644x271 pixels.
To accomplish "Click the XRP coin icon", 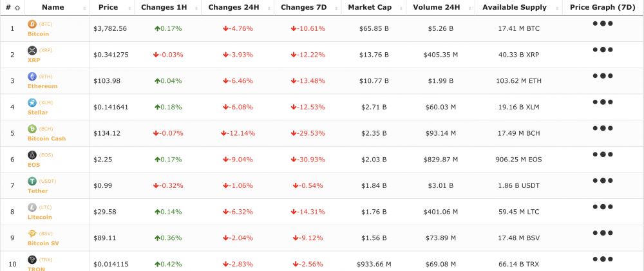I will pyautogui.click(x=32, y=50).
